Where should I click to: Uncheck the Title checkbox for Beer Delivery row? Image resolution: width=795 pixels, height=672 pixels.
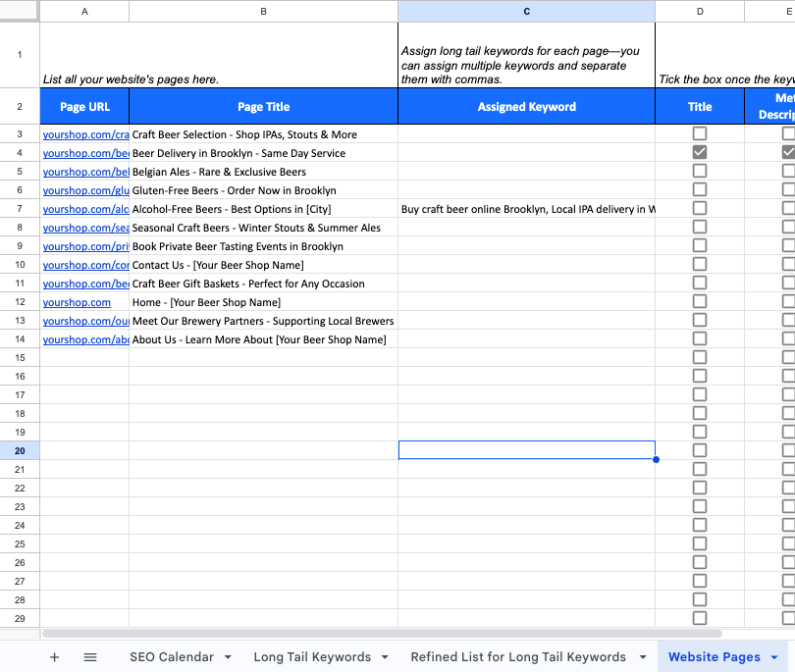click(700, 152)
